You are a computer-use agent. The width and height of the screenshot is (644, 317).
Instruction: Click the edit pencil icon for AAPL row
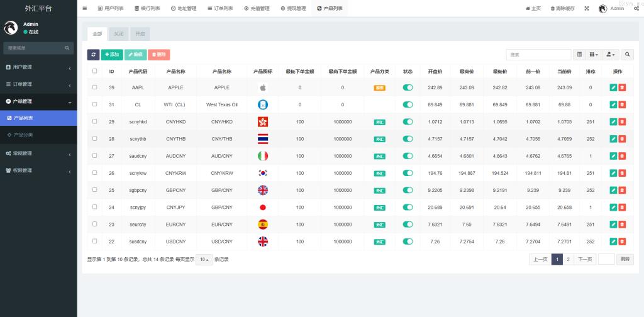tap(613, 87)
